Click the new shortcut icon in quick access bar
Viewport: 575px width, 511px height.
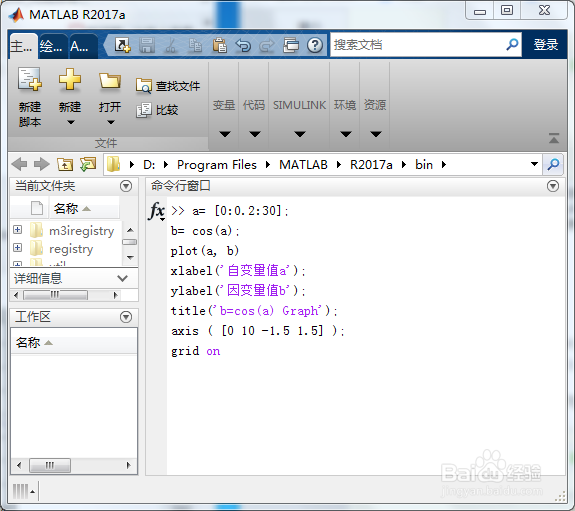[122, 45]
